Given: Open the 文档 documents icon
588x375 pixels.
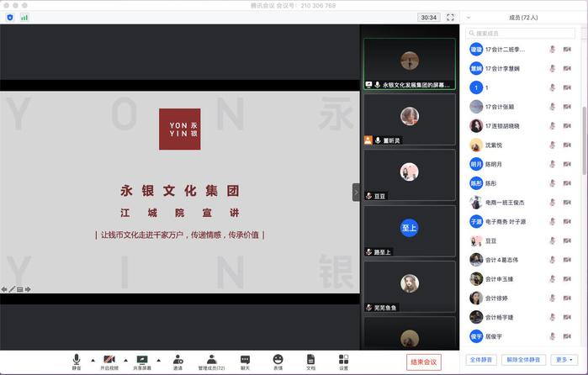Looking at the screenshot, I should (310, 362).
